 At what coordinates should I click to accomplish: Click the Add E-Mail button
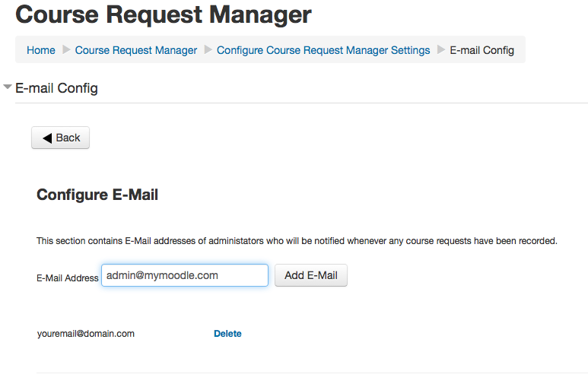[310, 275]
